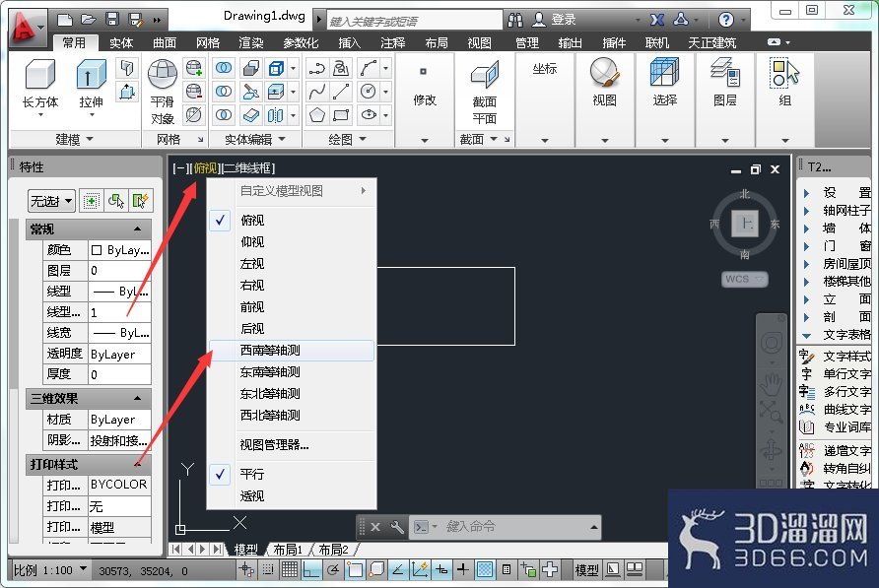Click the Thicken surface icon in solid editing
This screenshot has height=588, width=879.
click(251, 115)
